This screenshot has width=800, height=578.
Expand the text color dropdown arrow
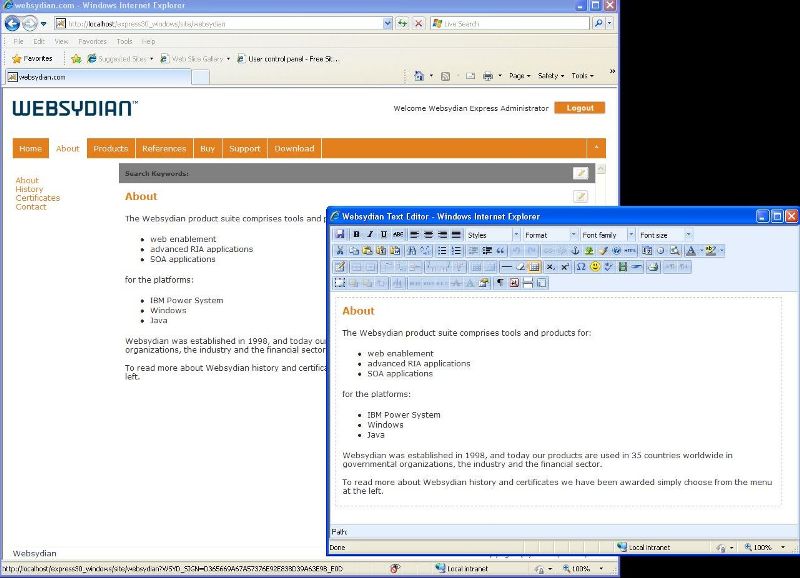click(x=701, y=250)
